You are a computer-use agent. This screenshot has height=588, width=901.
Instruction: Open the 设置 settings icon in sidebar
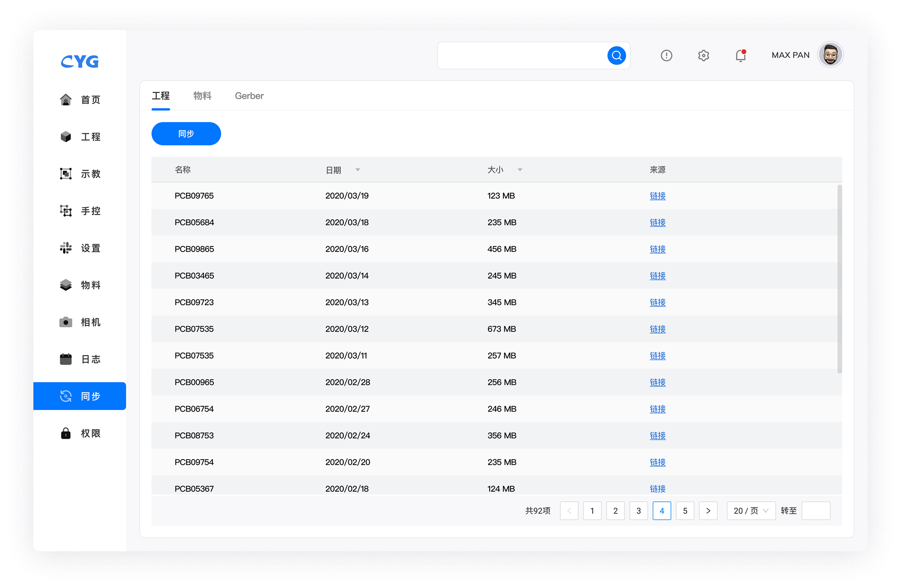65,248
